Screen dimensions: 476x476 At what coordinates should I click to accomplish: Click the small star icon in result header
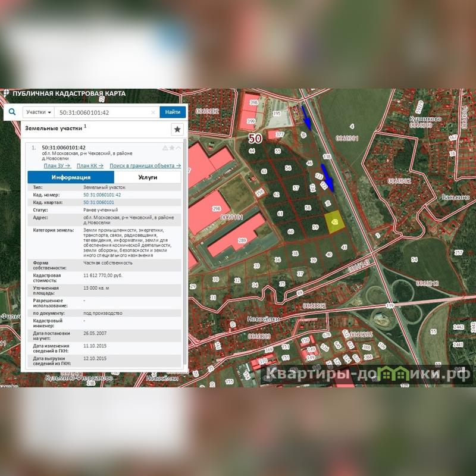coord(172,148)
